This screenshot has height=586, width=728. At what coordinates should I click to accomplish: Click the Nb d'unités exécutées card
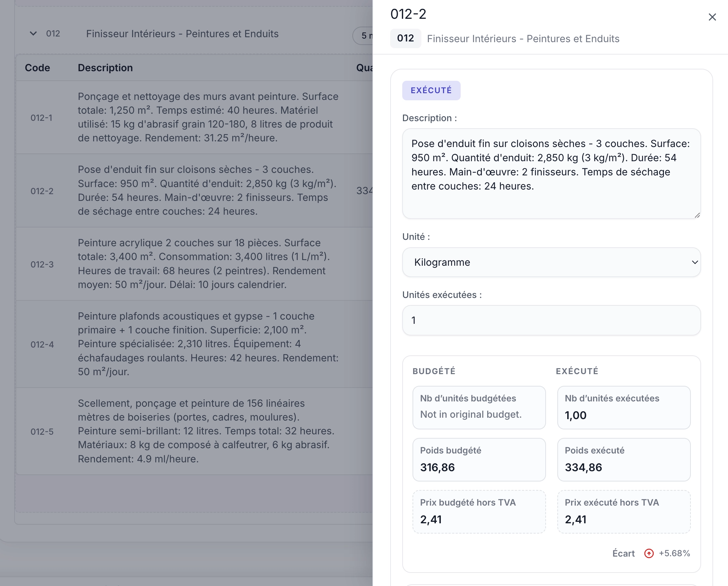point(624,407)
